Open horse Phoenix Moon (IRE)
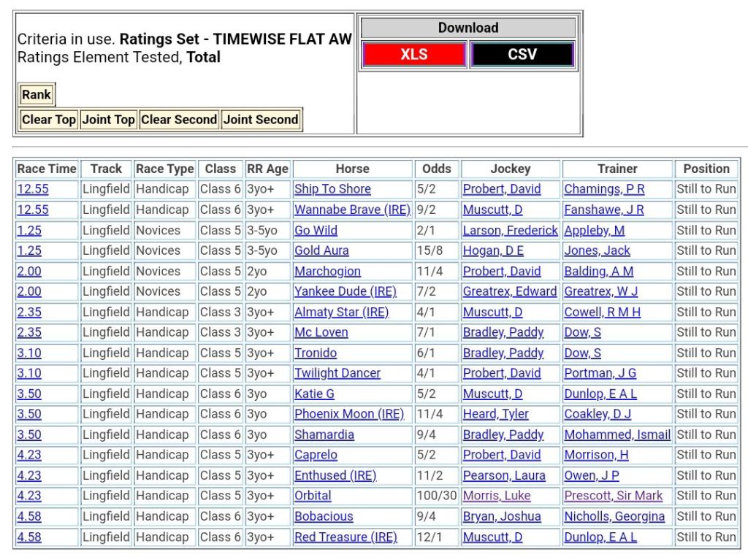This screenshot has height=560, width=748. [x=349, y=414]
